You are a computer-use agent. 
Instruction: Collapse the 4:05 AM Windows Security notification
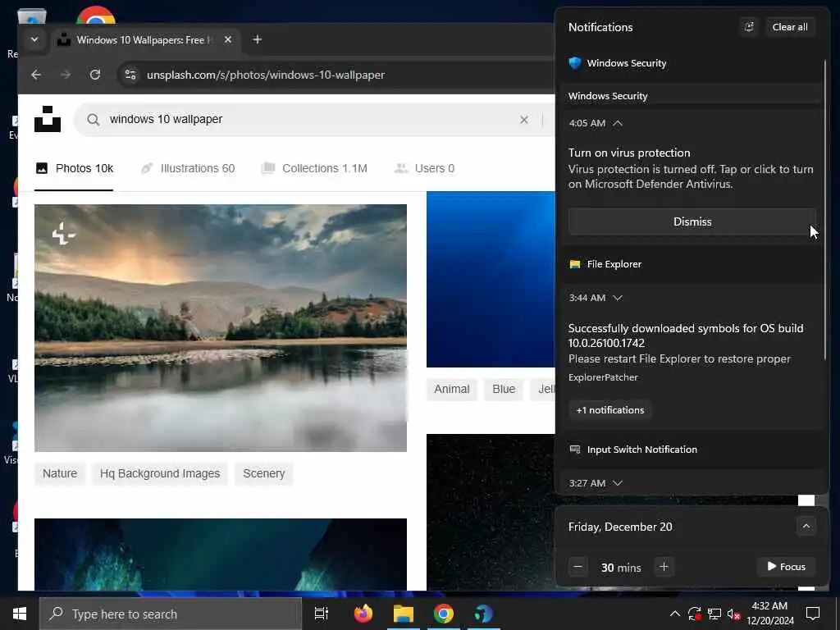[618, 123]
